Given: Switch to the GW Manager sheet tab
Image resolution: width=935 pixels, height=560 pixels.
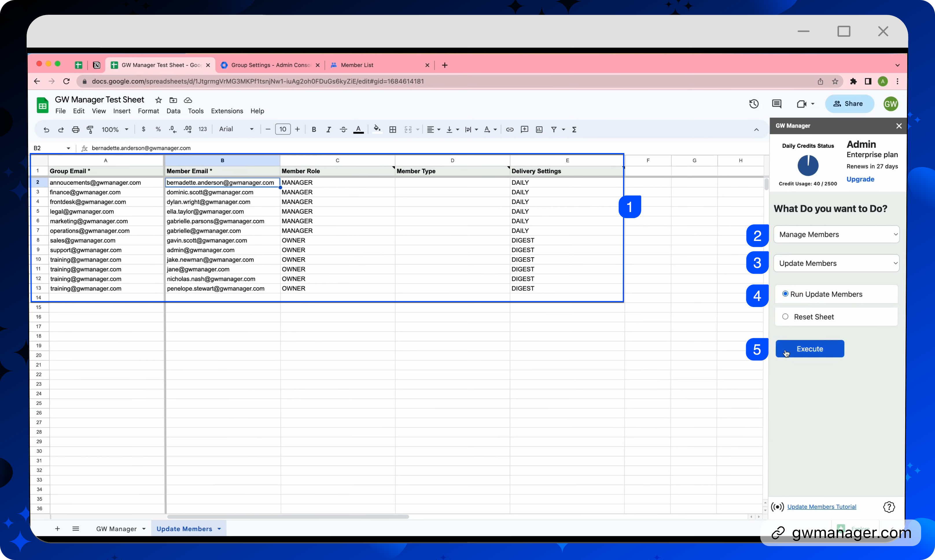Looking at the screenshot, I should [x=116, y=529].
